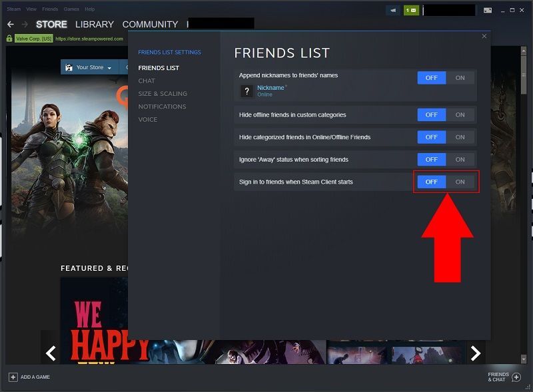Open the announcements megaphone icon
Image resolution: width=533 pixels, height=392 pixels.
point(393,10)
